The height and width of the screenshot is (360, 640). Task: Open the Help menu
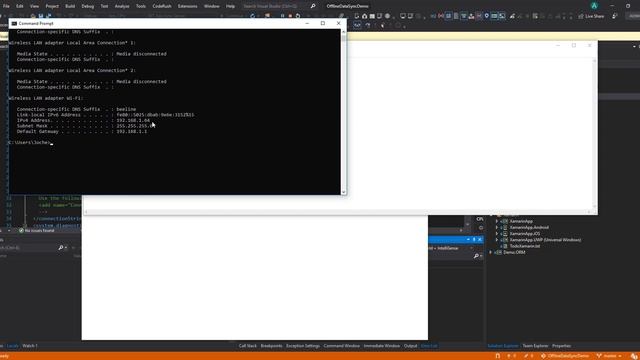coord(230,6)
